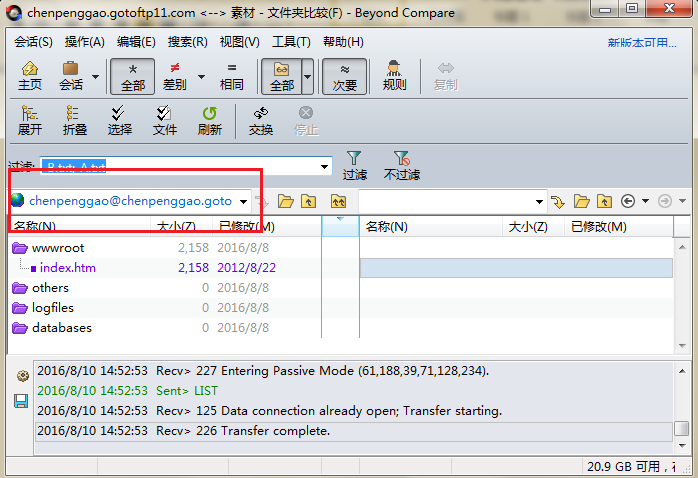
Task: Open the 会话(S) menu
Action: pos(33,42)
